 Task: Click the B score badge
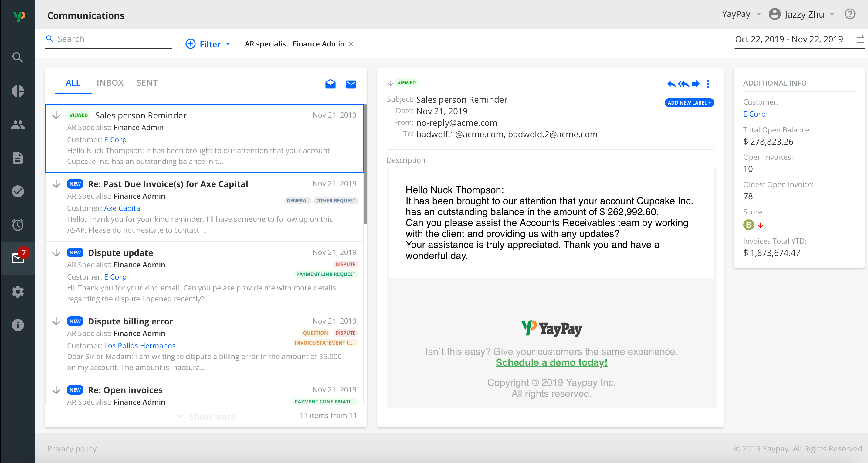tap(748, 225)
